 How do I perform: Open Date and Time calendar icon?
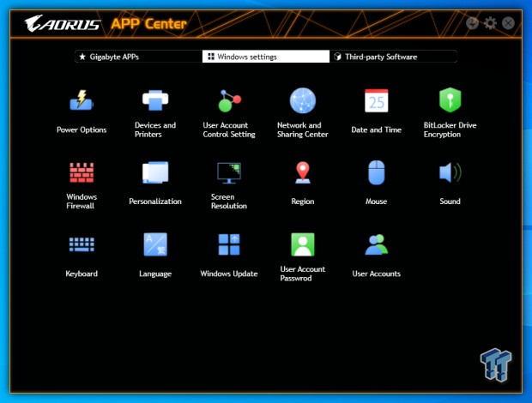tap(377, 100)
